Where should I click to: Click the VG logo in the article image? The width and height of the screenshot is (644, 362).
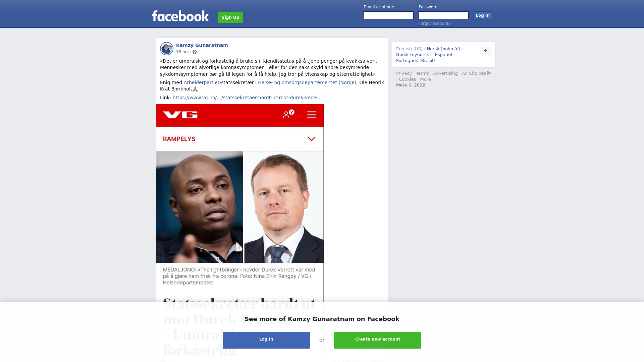point(180,115)
